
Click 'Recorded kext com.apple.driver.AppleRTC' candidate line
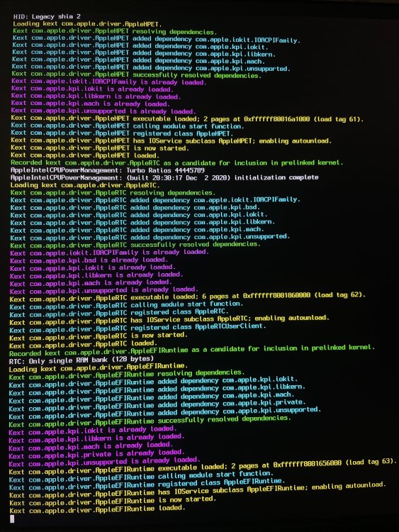(176, 163)
